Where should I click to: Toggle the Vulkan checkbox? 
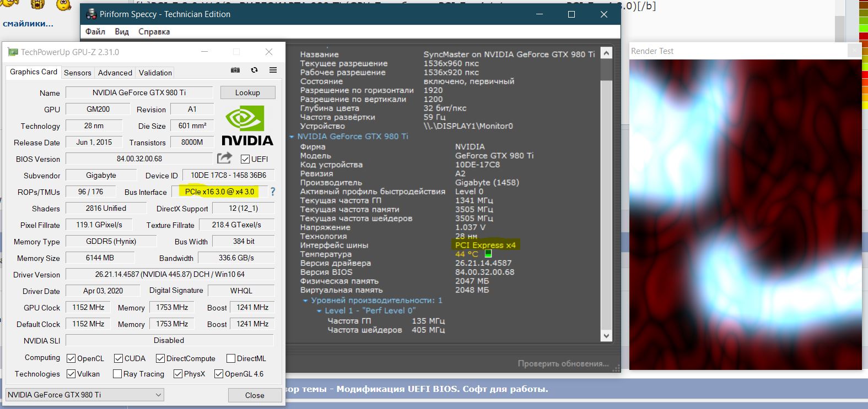[x=71, y=374]
